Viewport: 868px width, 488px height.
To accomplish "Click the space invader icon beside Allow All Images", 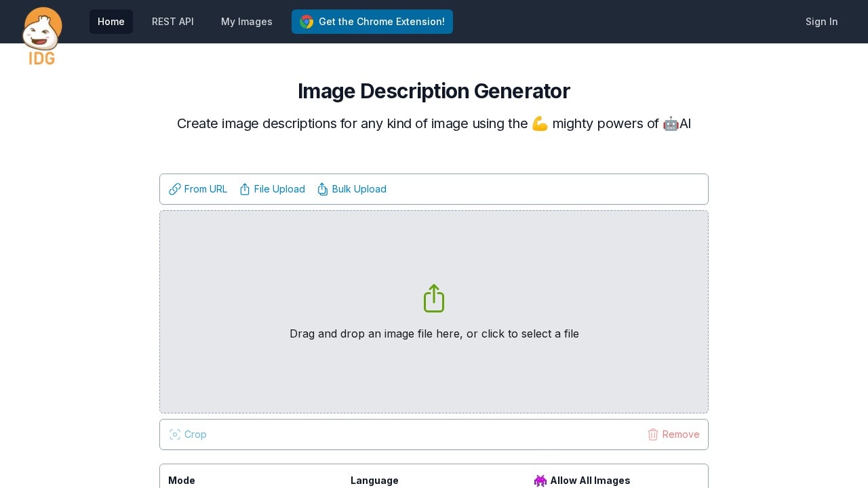I will pyautogui.click(x=540, y=481).
